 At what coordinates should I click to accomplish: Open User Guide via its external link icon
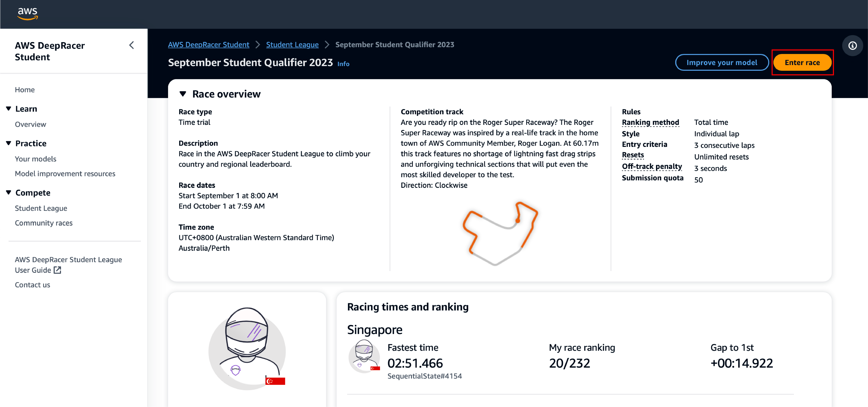coord(58,270)
